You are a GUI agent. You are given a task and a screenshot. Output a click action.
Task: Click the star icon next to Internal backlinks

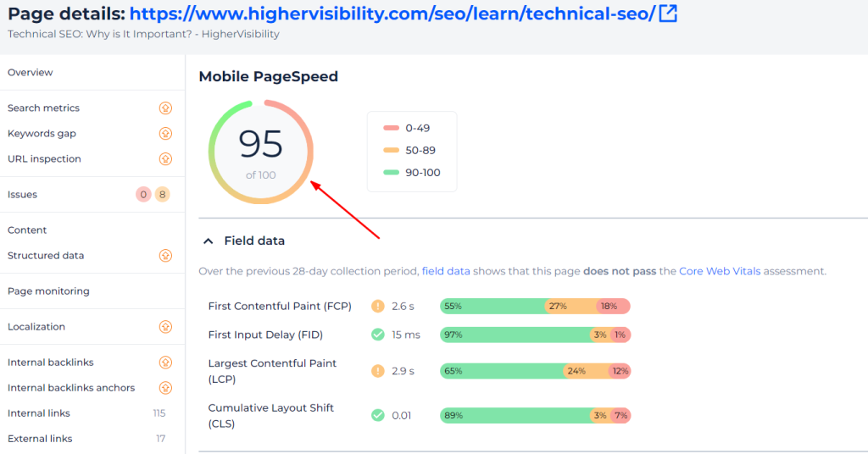(165, 363)
